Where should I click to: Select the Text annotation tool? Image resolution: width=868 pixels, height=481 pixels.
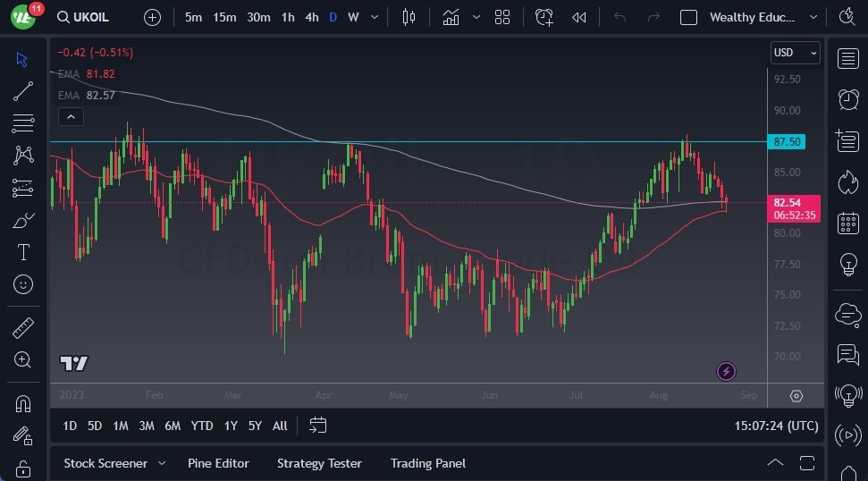23,252
